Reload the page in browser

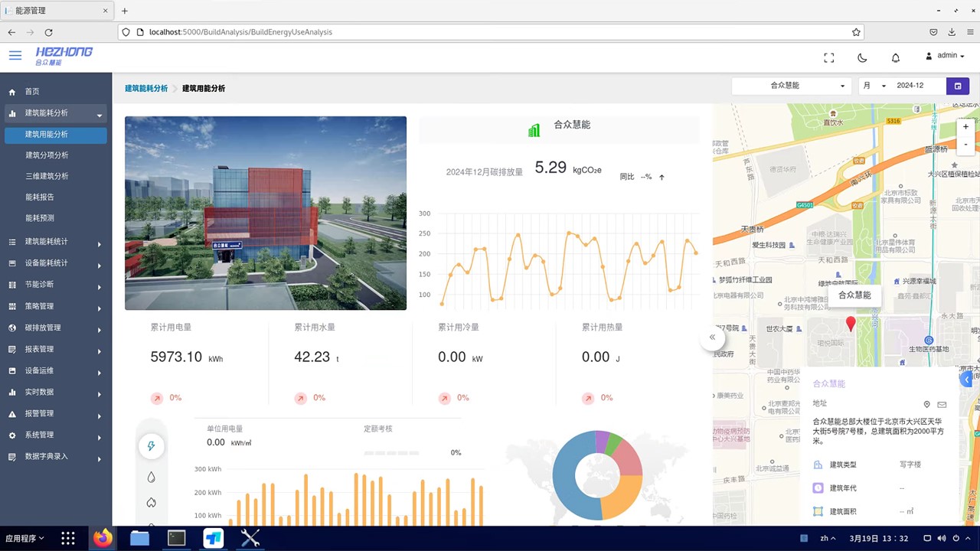point(48,32)
